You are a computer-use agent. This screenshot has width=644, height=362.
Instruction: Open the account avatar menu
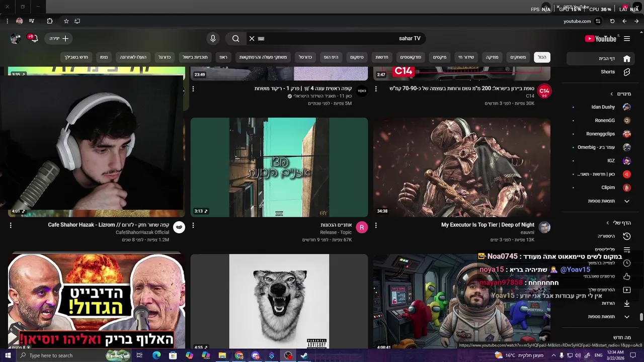(x=16, y=39)
